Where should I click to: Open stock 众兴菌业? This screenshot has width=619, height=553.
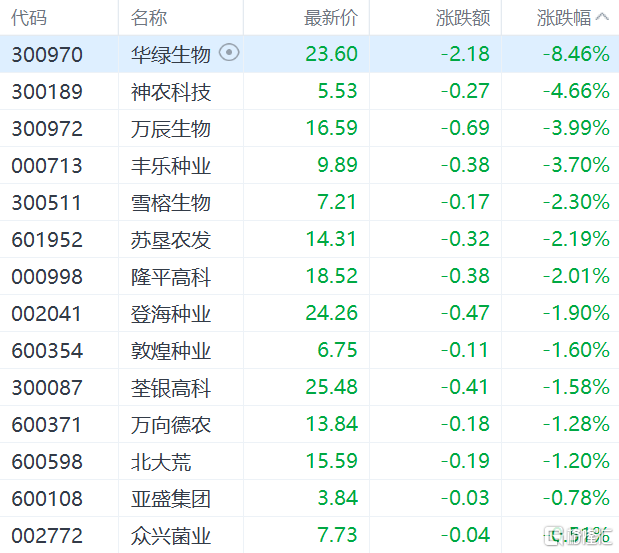click(x=171, y=535)
